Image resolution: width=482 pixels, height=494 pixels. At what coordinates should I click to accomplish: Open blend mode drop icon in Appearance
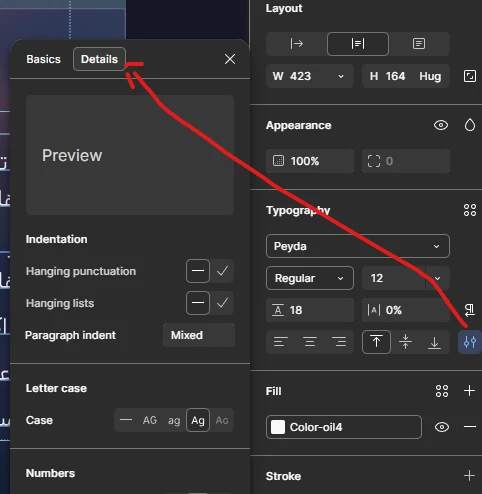pos(470,125)
